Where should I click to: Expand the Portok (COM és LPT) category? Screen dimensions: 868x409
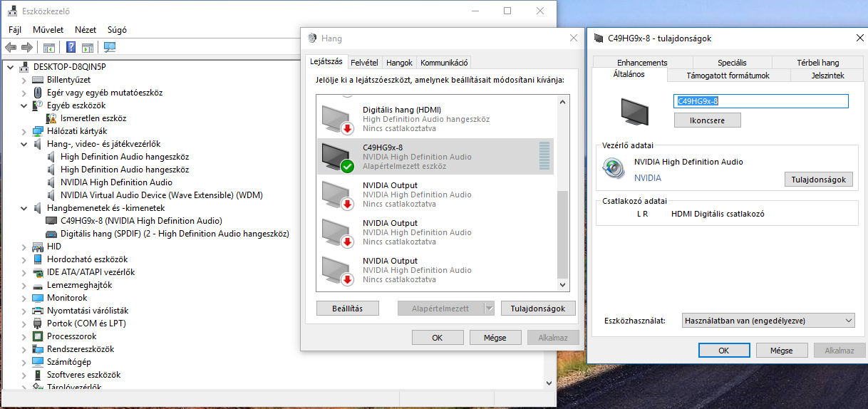tap(24, 323)
